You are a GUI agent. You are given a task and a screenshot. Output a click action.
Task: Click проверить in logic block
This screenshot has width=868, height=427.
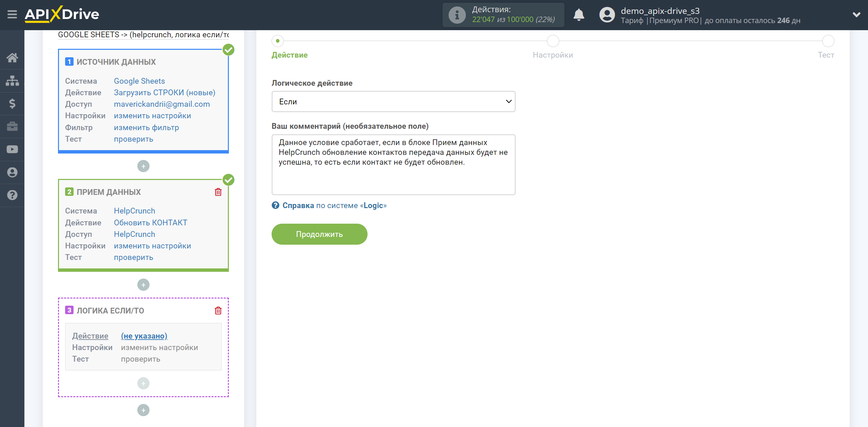pos(140,359)
